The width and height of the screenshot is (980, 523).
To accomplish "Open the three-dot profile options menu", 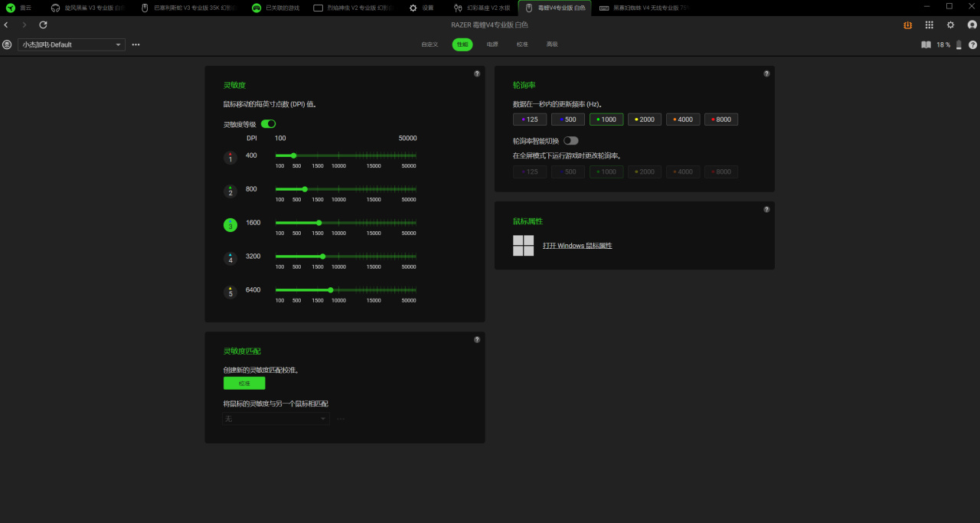I will click(x=136, y=44).
